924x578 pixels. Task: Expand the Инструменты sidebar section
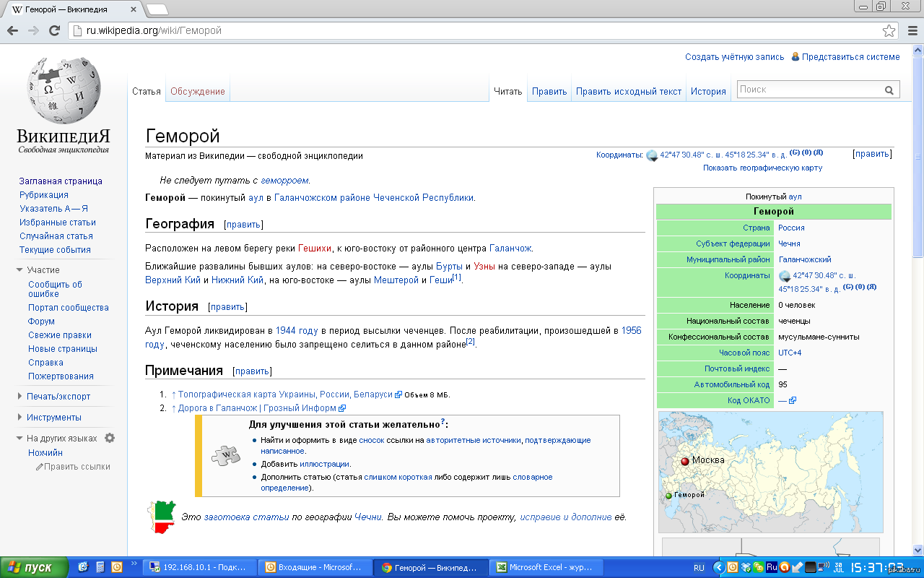point(19,418)
